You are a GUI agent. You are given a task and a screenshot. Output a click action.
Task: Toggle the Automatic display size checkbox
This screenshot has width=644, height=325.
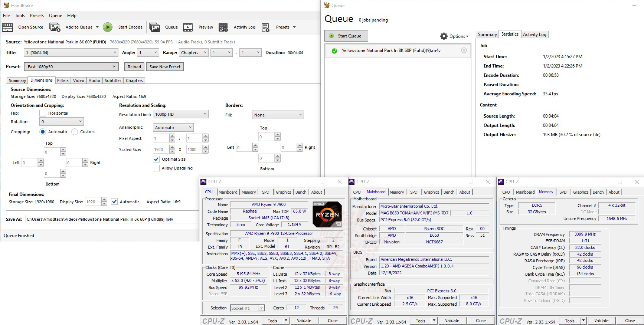(x=114, y=202)
